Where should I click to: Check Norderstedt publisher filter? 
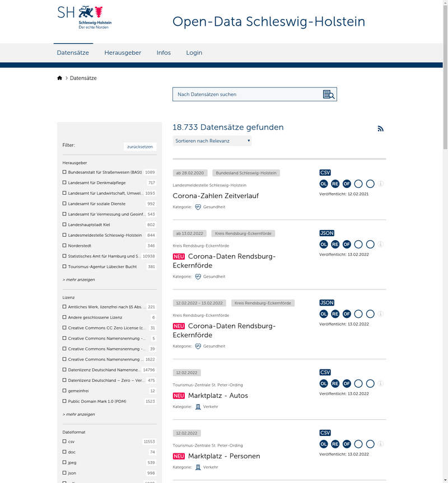(64, 246)
